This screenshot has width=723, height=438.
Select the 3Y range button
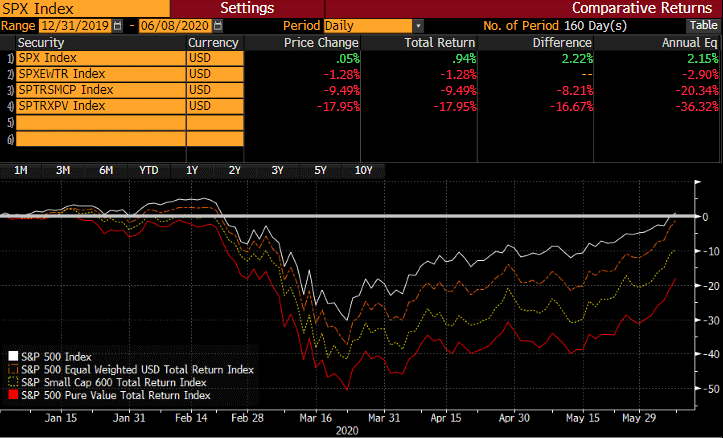coord(277,171)
